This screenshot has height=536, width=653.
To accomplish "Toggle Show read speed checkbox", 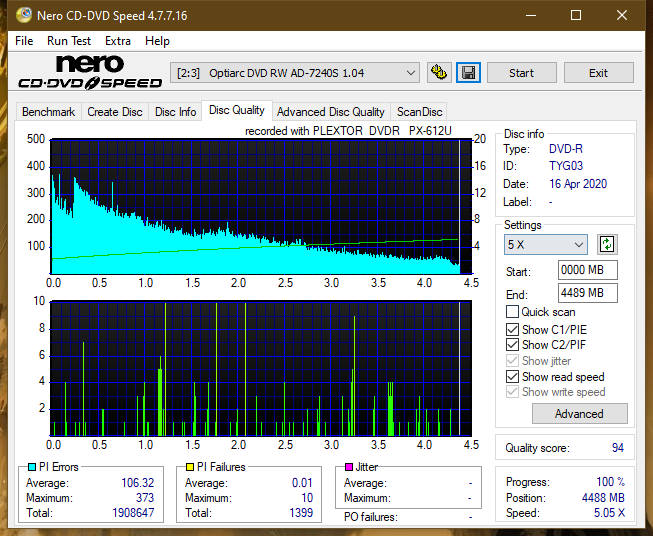I will [x=512, y=377].
